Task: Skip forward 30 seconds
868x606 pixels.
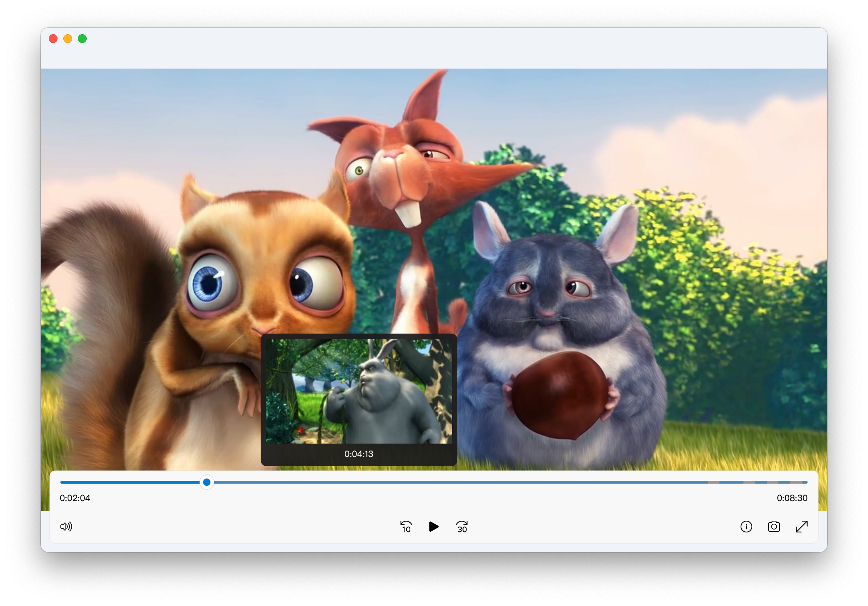Action: pos(462,527)
